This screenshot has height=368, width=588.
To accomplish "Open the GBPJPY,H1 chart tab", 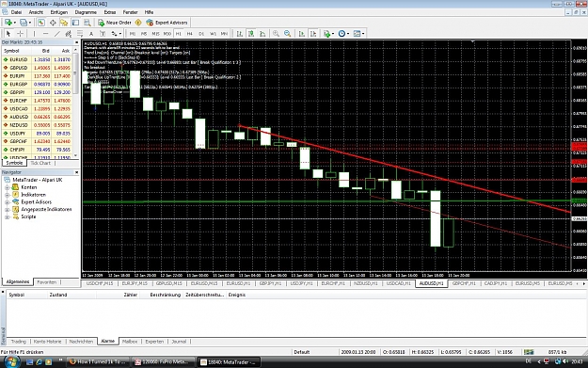I will coord(270,283).
